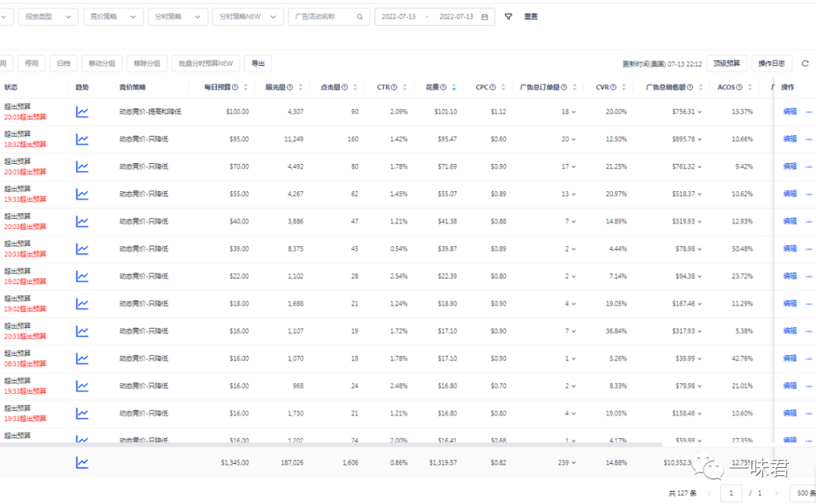Open trend chart in the totals summary row
The height and width of the screenshot is (504, 816).
pyautogui.click(x=82, y=462)
